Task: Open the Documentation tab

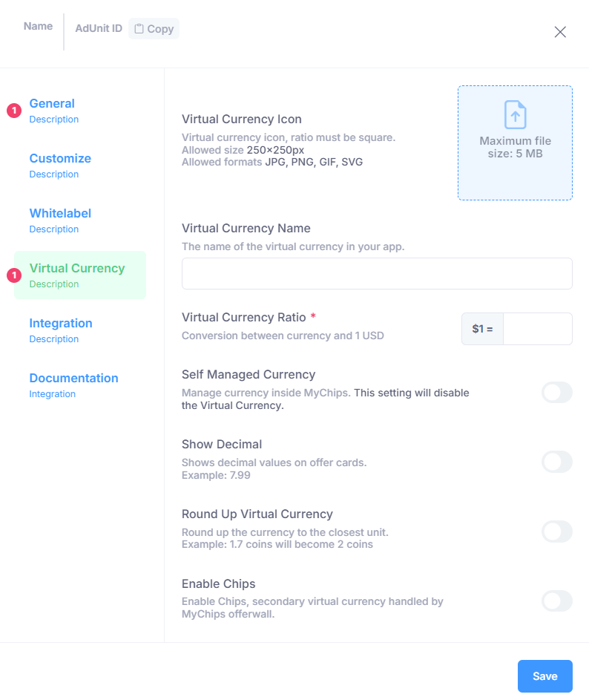Action: [73, 379]
